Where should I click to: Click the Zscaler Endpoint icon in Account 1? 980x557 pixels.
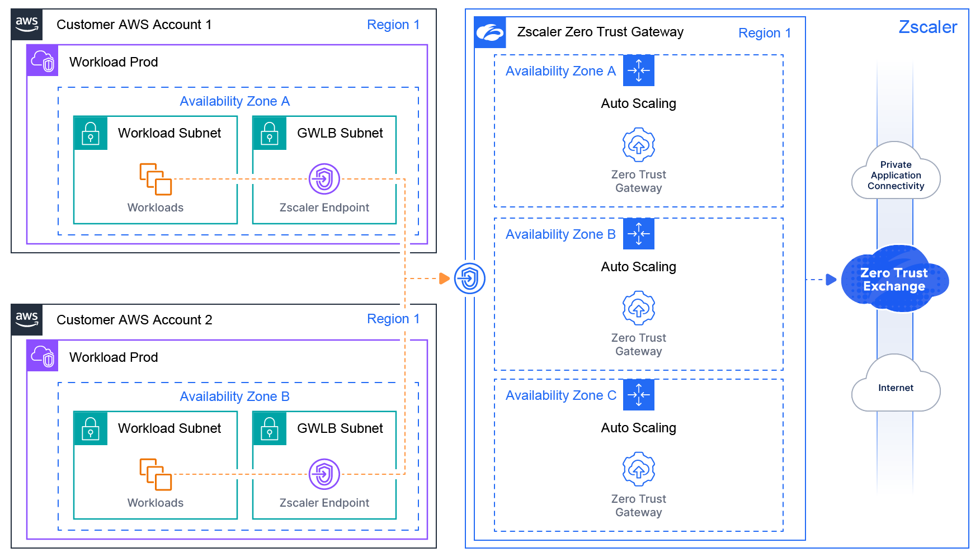click(324, 179)
